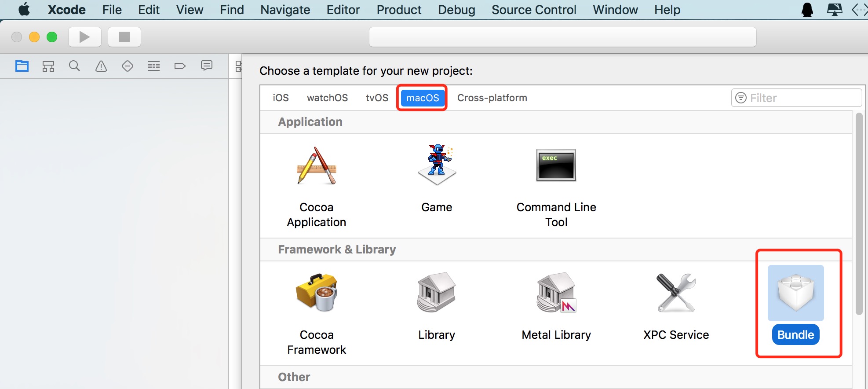868x389 pixels.
Task: Open the Find menu
Action: pos(232,10)
